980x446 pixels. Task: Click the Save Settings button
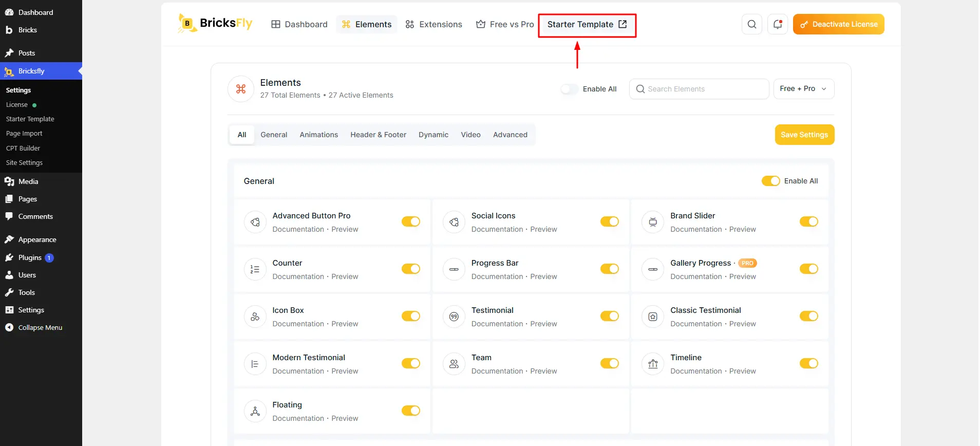804,135
